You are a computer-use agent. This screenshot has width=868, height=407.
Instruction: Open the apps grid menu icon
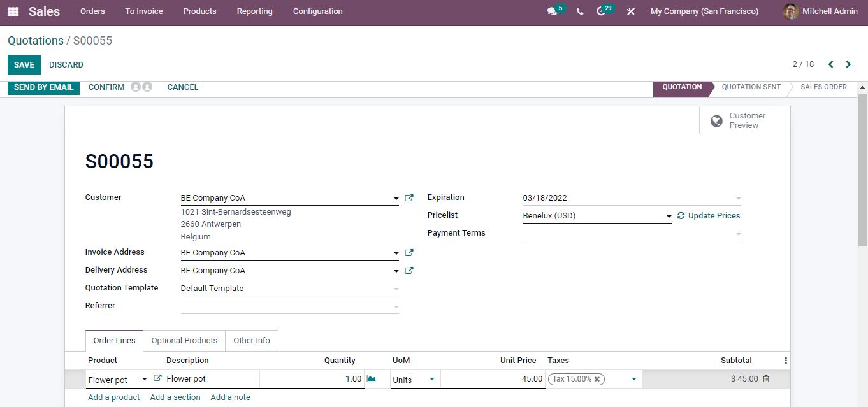13,11
